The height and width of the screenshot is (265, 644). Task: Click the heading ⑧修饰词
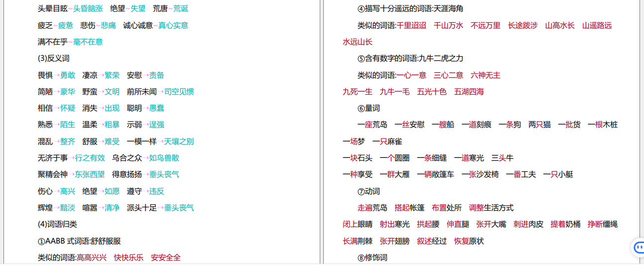click(372, 258)
